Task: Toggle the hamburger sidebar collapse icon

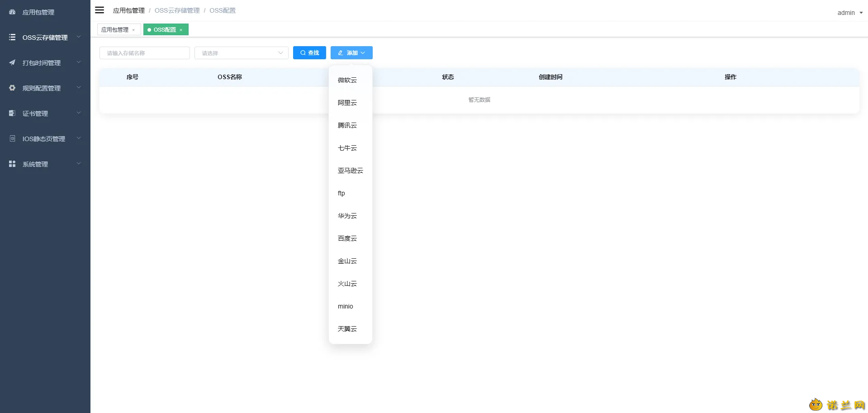Action: coord(100,10)
